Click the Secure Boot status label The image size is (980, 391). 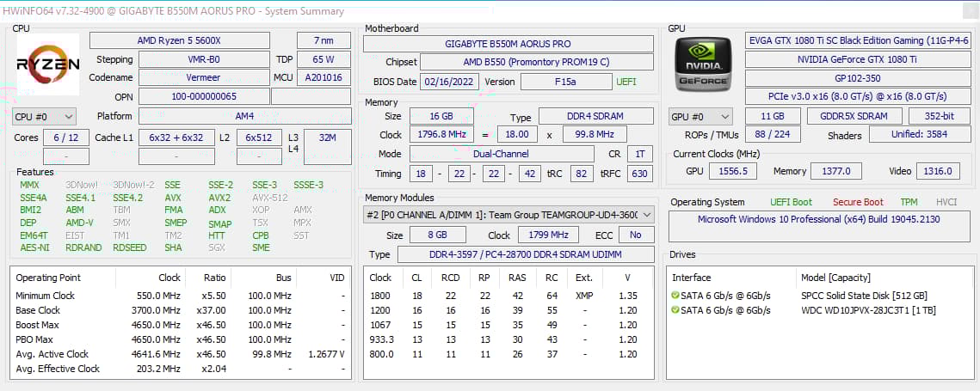(857, 202)
